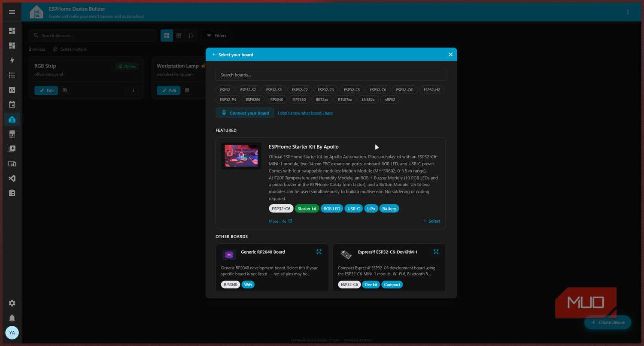644x346 pixels.
Task: Click the Search boards input field
Action: [x=331, y=75]
